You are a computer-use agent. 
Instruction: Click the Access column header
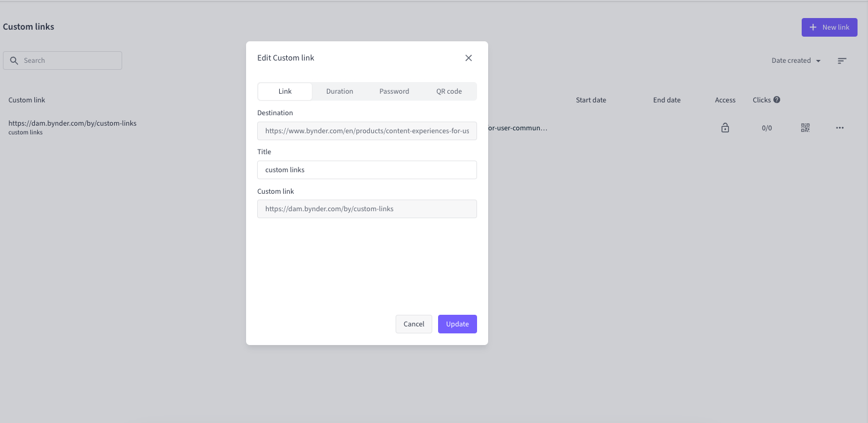click(725, 100)
